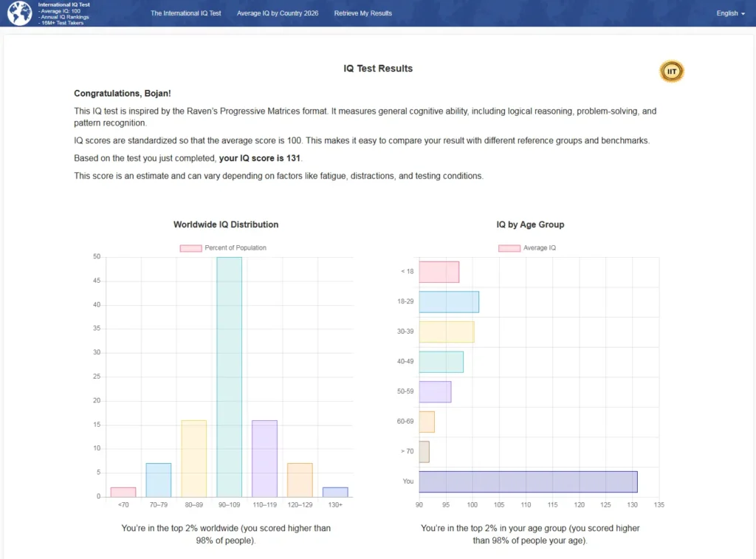
Task: Select the < 18 age group bar
Action: tap(439, 272)
